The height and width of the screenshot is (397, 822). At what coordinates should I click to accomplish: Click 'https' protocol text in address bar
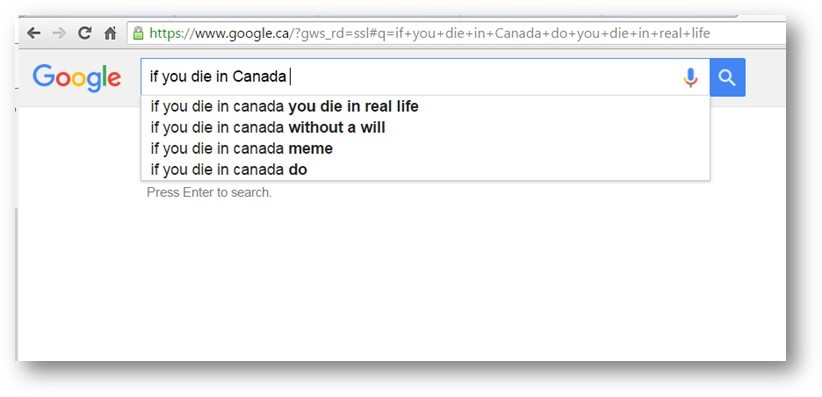(164, 34)
